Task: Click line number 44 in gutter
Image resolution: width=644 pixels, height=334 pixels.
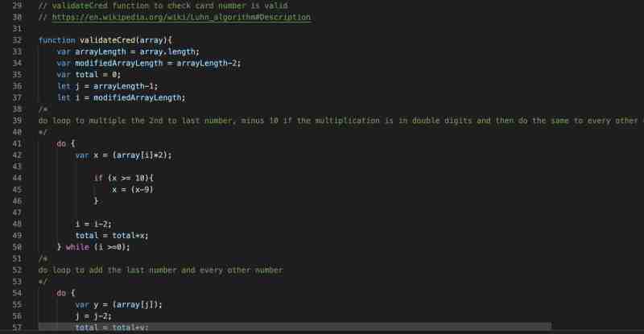Action: 17,179
